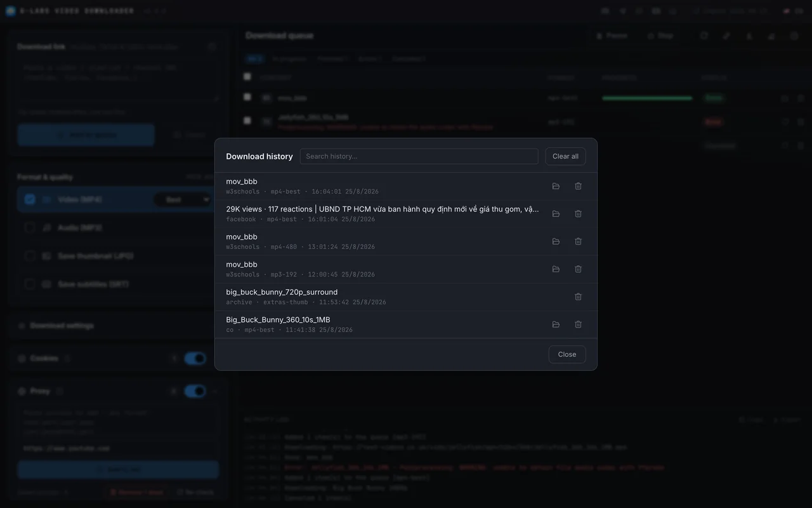Open folder for mov_bbb mp3-192 entry
Screen dimensions: 812x508
556,269
